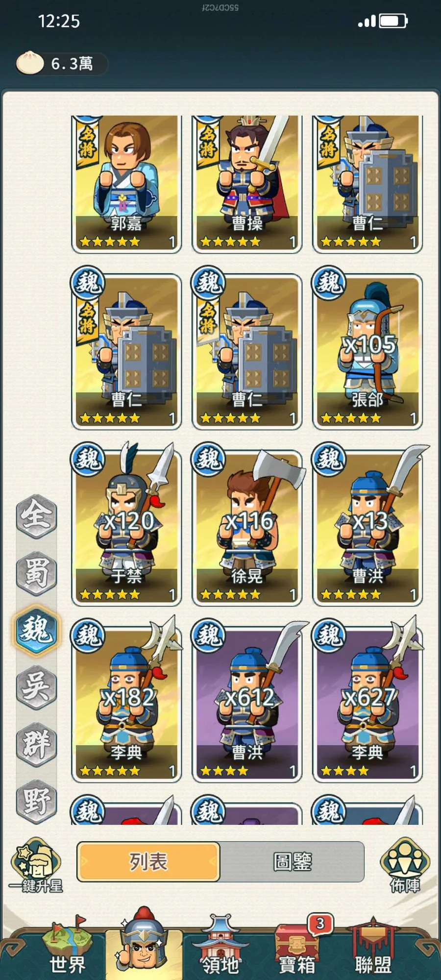441x980 pixels.
Task: Toggle the selected 魏 faction filter
Action: pyautogui.click(x=37, y=630)
